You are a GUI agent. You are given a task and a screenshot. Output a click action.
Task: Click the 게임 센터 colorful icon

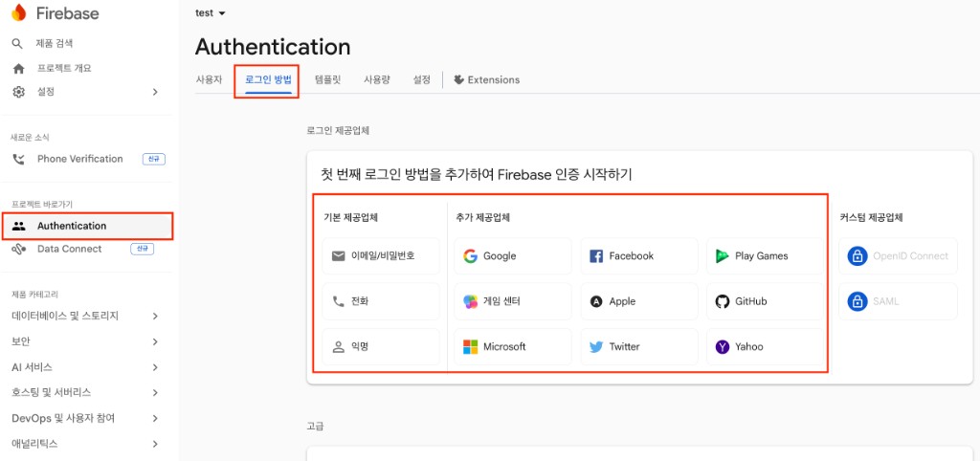[470, 301]
